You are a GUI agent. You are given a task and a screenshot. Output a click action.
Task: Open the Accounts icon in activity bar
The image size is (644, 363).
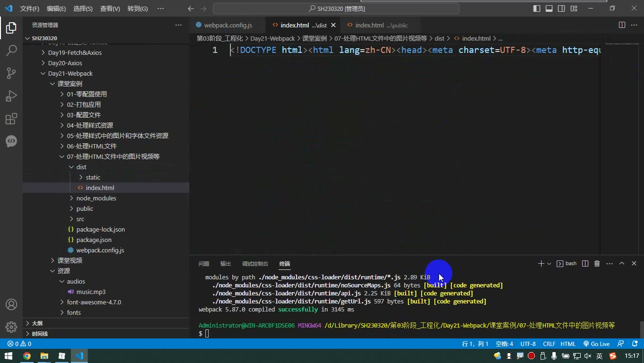point(11,304)
